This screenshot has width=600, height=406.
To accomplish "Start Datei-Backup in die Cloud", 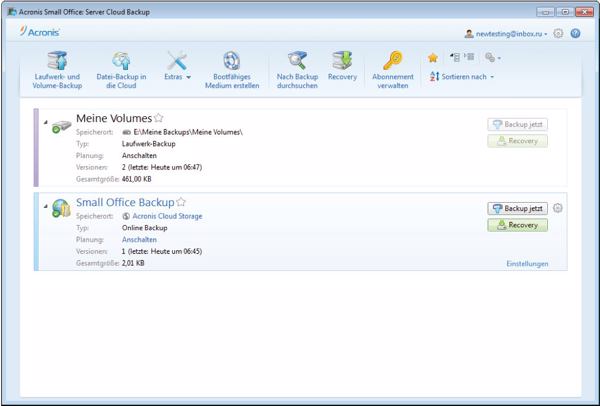I will point(121,70).
